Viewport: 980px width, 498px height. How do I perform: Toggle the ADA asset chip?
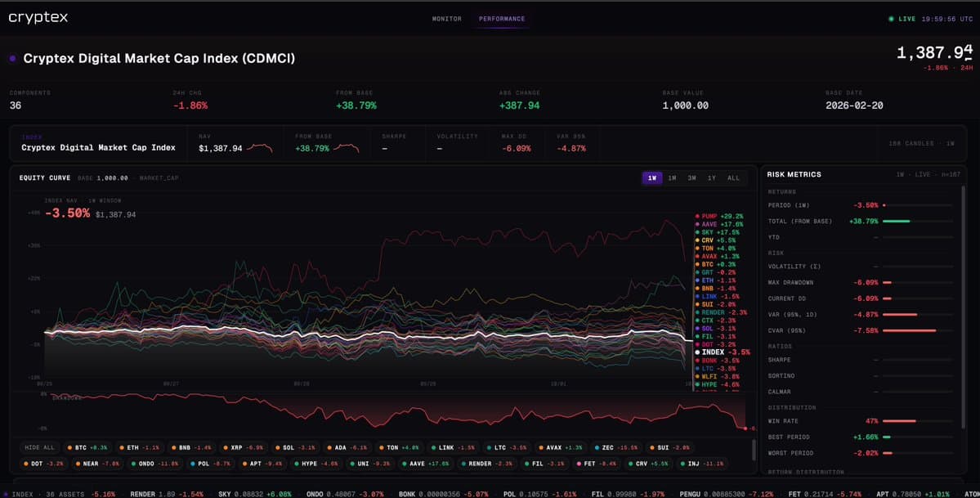pos(347,448)
